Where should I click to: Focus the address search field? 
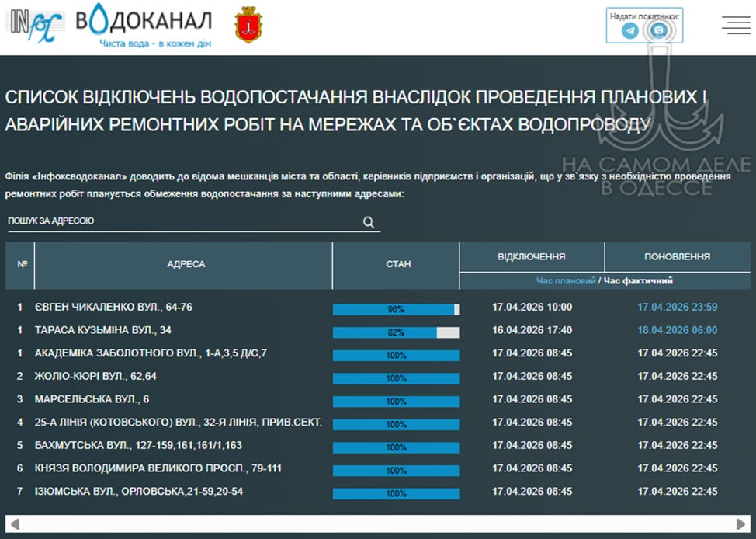[x=182, y=221]
